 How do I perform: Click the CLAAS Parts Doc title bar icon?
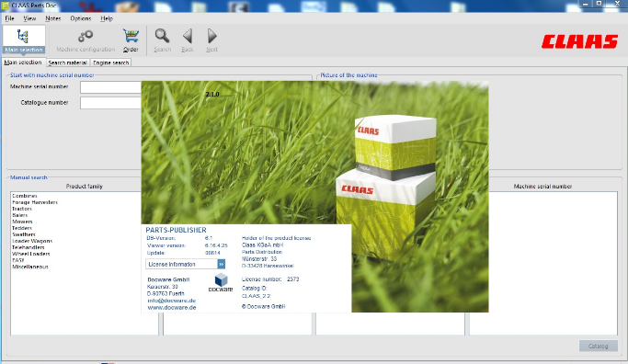pyautogui.click(x=5, y=6)
